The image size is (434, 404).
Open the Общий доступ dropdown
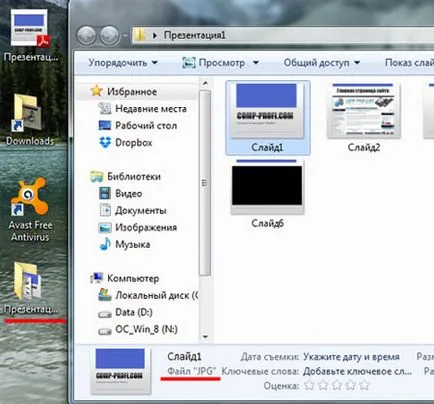coord(322,63)
